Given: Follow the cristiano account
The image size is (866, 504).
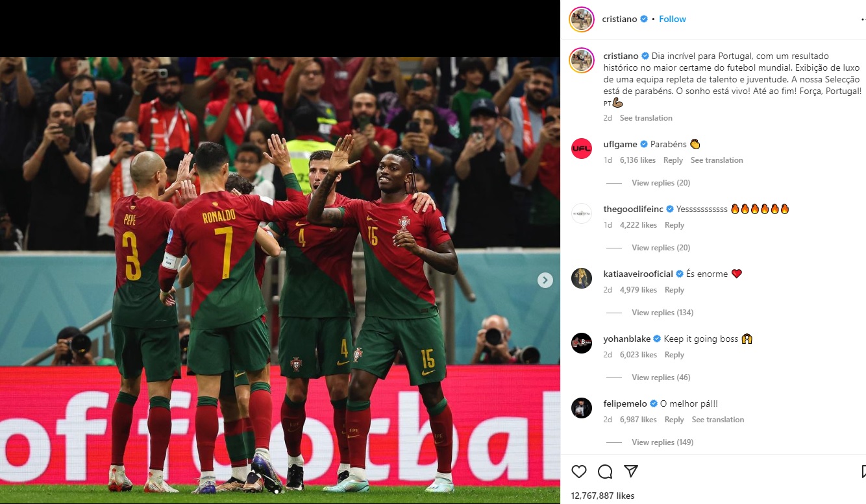Looking at the screenshot, I should tap(673, 19).
